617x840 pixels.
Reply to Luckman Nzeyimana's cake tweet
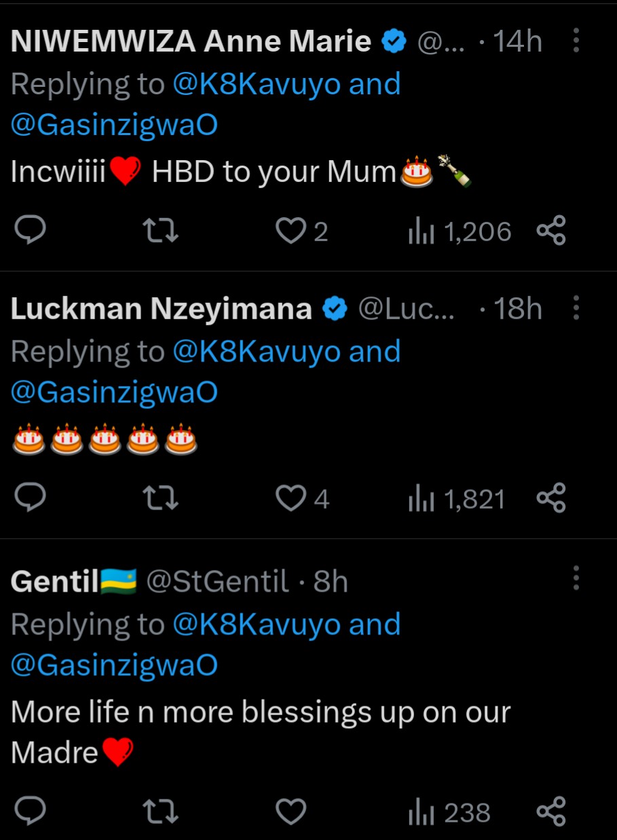point(30,499)
